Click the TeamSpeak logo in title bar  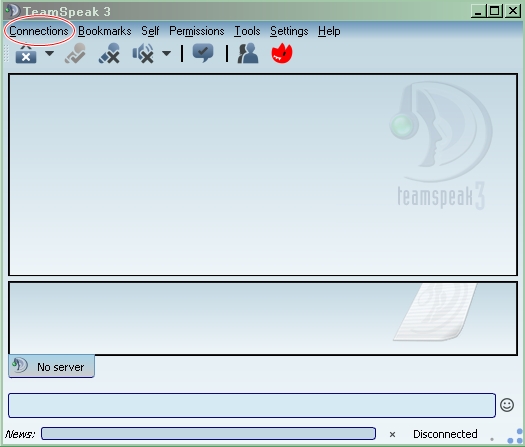pyautogui.click(x=13, y=10)
